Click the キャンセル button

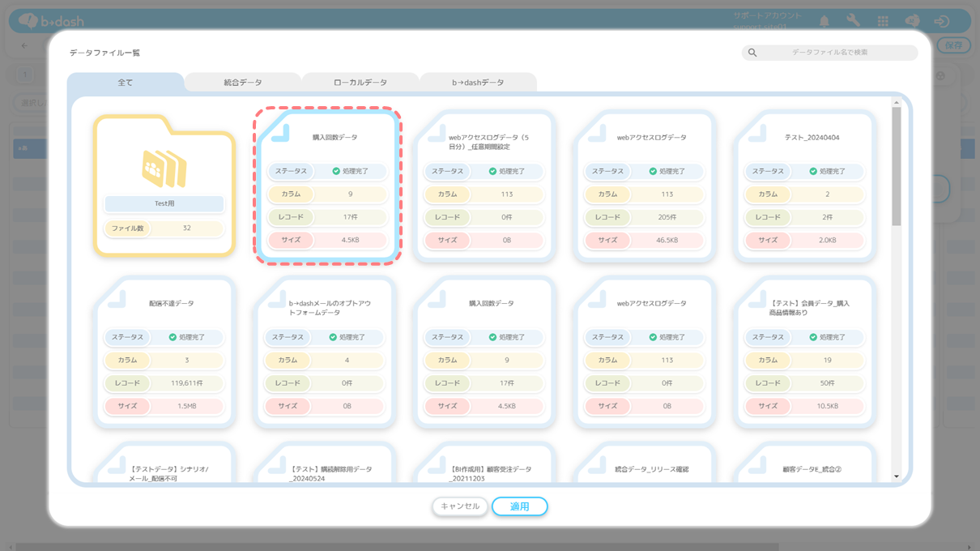click(x=460, y=506)
